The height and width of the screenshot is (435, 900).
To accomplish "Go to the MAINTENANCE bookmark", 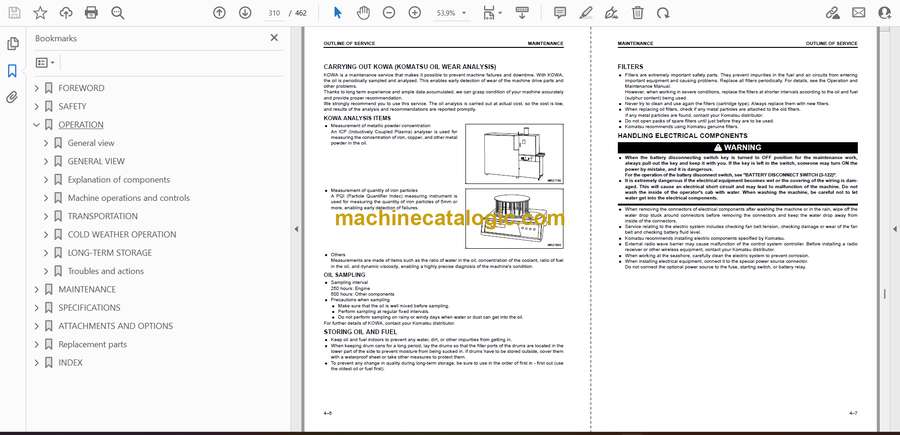I will tap(87, 290).
